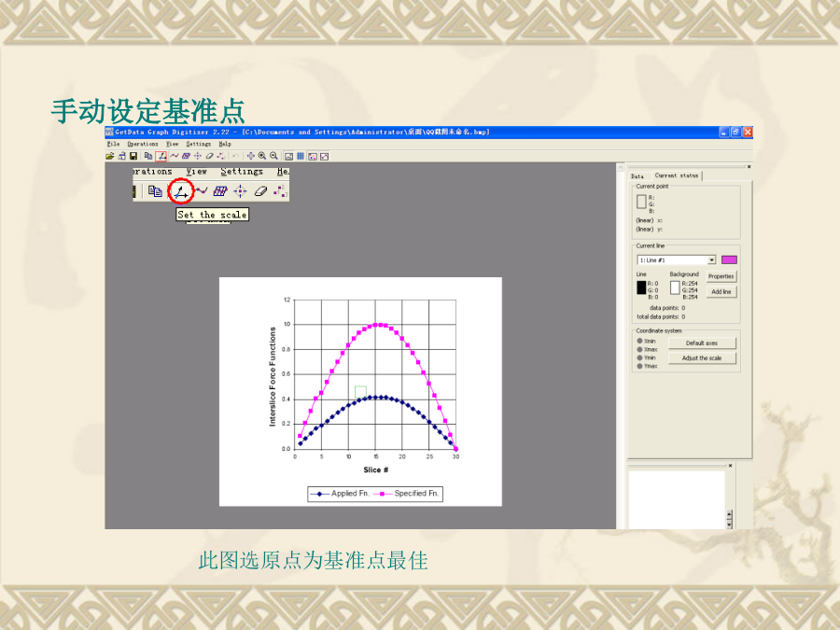840x630 pixels.
Task: Toggle the grid display icon in toolbar
Action: [x=301, y=156]
